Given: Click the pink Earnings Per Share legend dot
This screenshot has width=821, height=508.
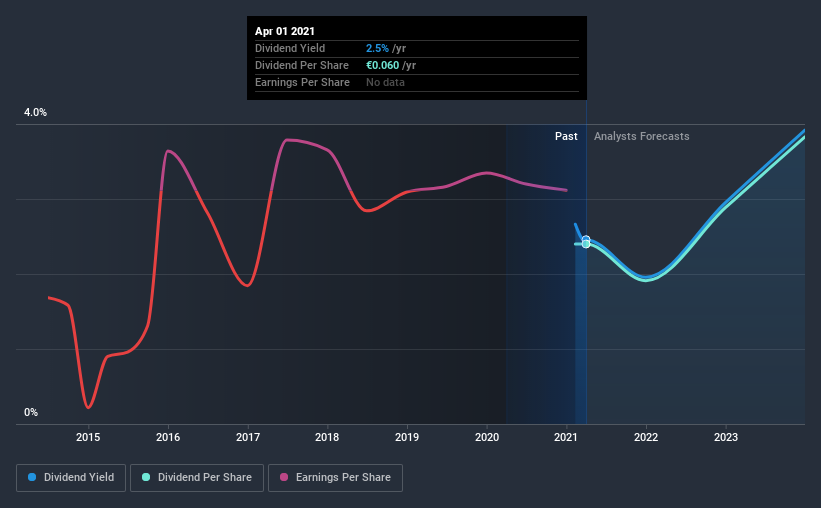Looking at the screenshot, I should 284,477.
